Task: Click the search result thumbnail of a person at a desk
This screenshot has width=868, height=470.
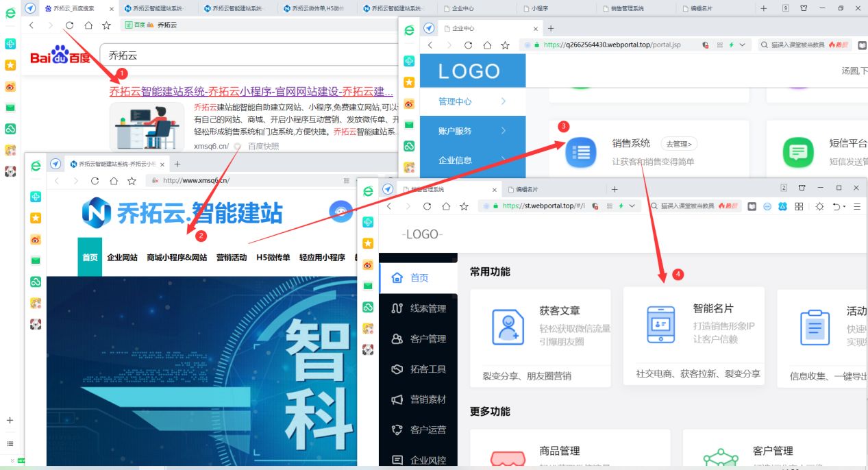Action: (147, 127)
